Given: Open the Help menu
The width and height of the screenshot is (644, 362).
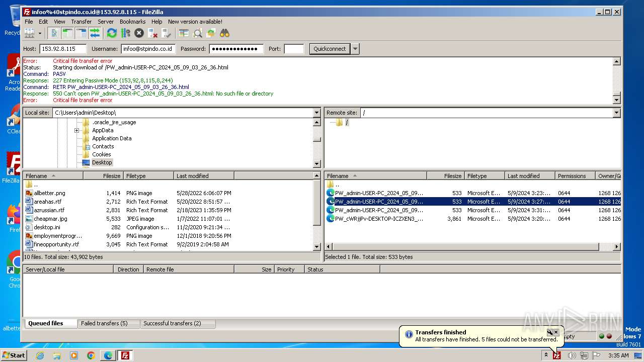Looking at the screenshot, I should point(157,22).
